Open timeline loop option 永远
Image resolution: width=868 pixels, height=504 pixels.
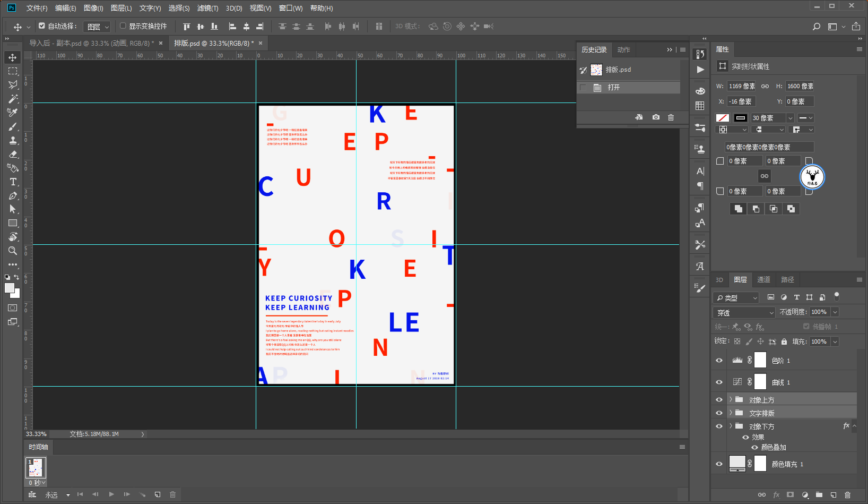57,495
